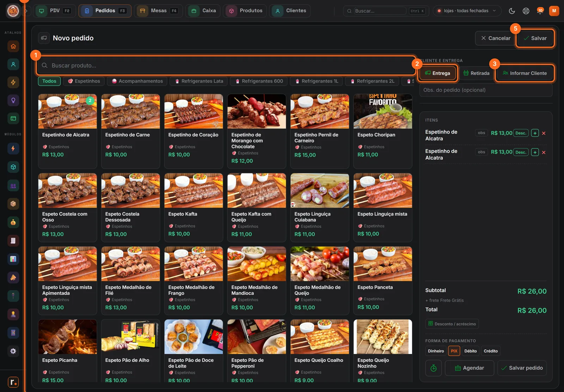Click the Informar Cliente button
Viewport: 564px width, 392px height.
525,73
